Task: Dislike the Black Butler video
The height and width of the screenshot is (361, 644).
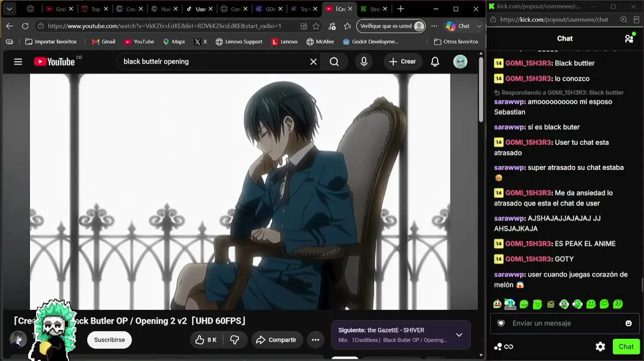Action: pos(235,340)
